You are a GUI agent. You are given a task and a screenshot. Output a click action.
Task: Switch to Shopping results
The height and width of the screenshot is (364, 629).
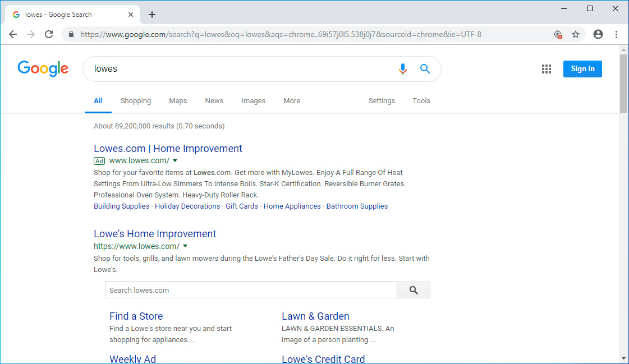(x=136, y=101)
